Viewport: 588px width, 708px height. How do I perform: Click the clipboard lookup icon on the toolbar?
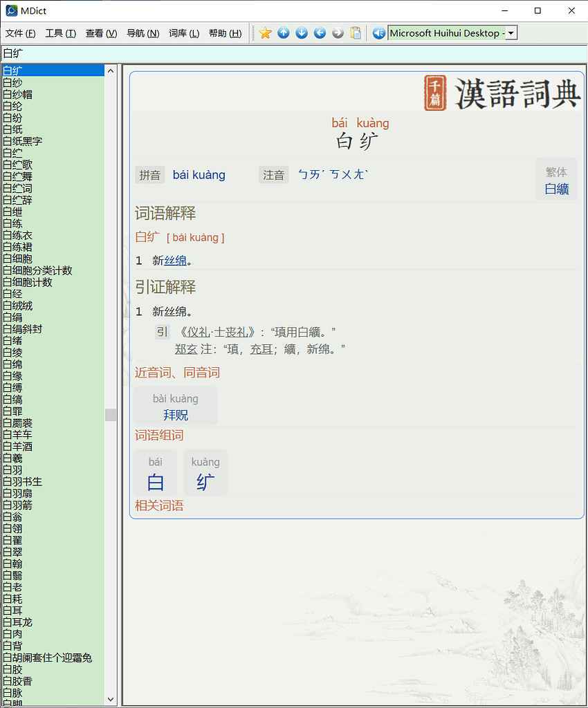tap(356, 32)
